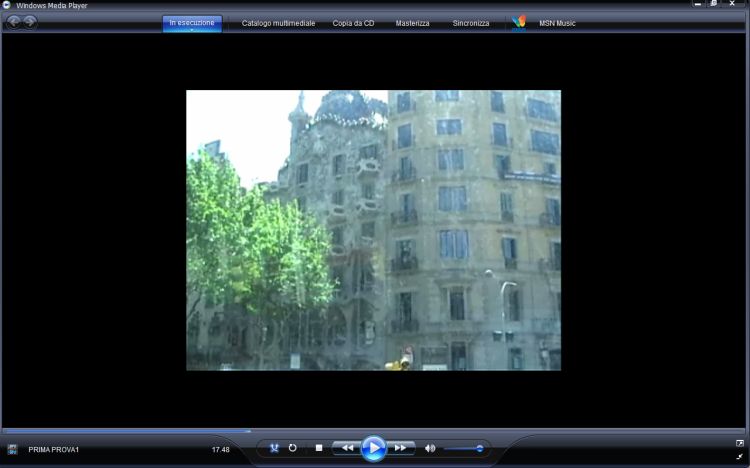Adjust the volume slider
Screen dimensions: 750x468
click(x=465, y=448)
